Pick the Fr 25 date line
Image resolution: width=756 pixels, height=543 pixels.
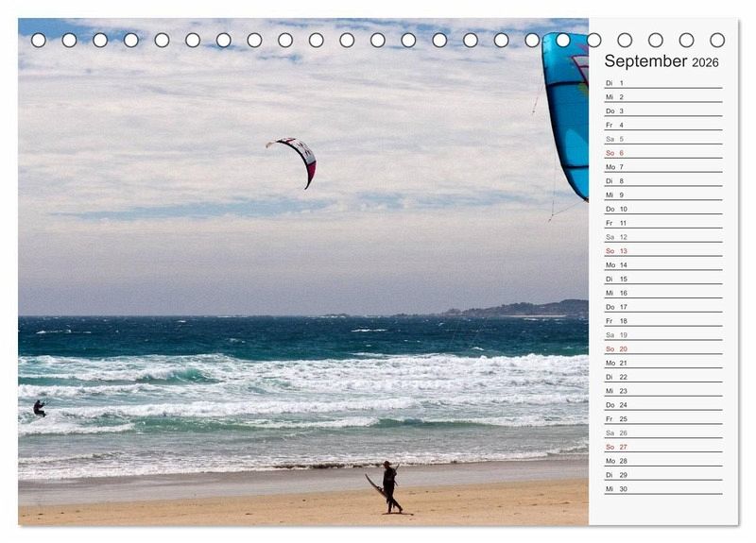662,418
